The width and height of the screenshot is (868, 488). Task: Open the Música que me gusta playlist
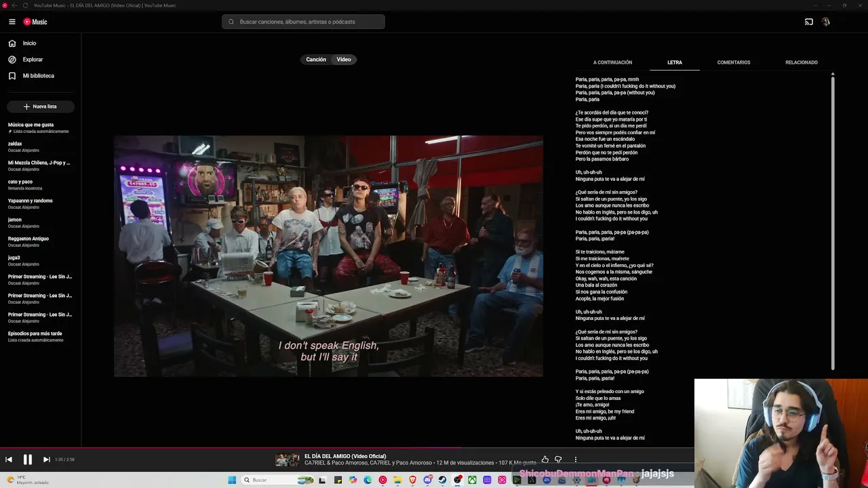pos(39,127)
